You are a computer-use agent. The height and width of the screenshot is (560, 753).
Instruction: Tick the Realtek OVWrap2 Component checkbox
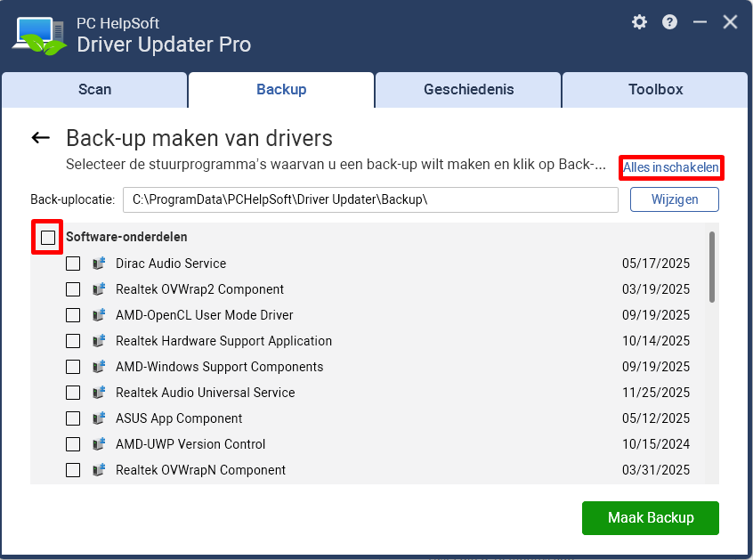73,289
